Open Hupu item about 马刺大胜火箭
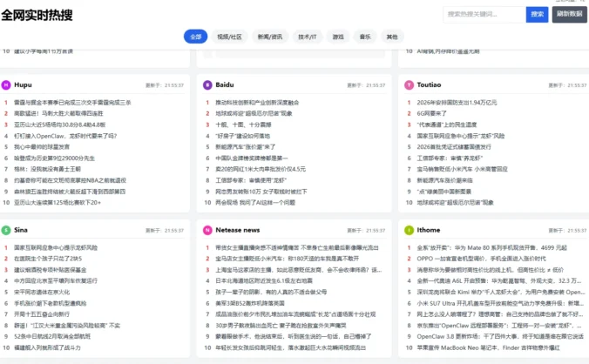The height and width of the screenshot is (364, 589). tap(58, 113)
